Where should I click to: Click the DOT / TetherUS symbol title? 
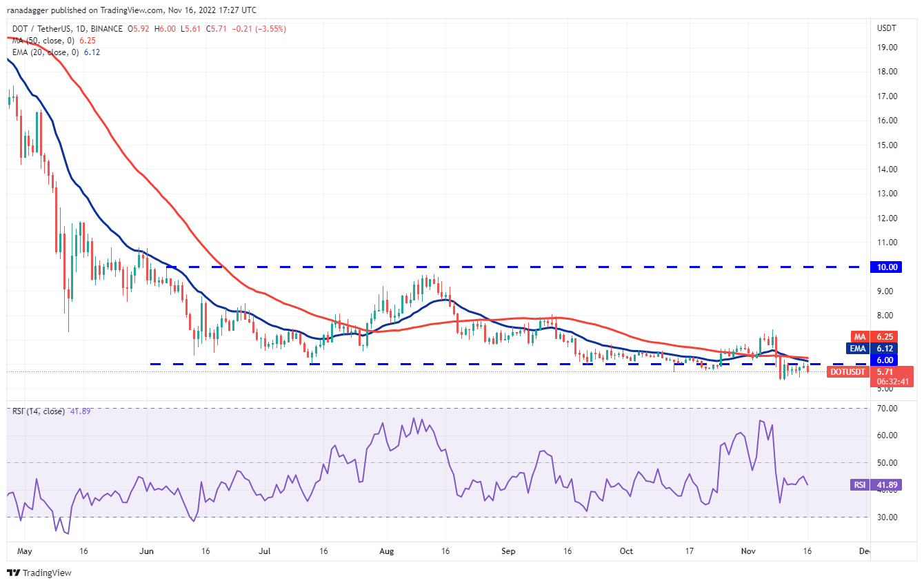pos(41,29)
